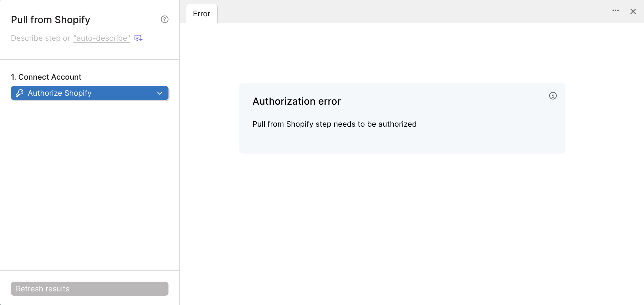
Task: Click the help question mark icon
Action: [164, 19]
